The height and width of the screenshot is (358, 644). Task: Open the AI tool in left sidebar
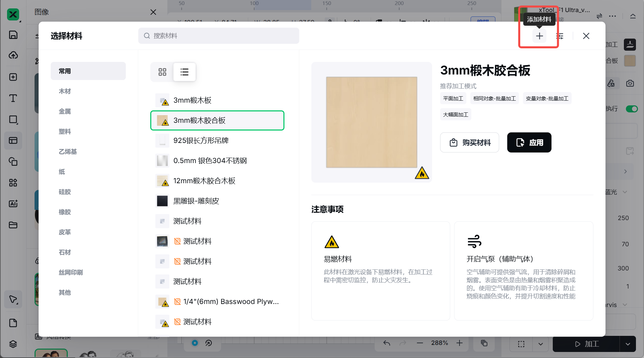(x=13, y=204)
